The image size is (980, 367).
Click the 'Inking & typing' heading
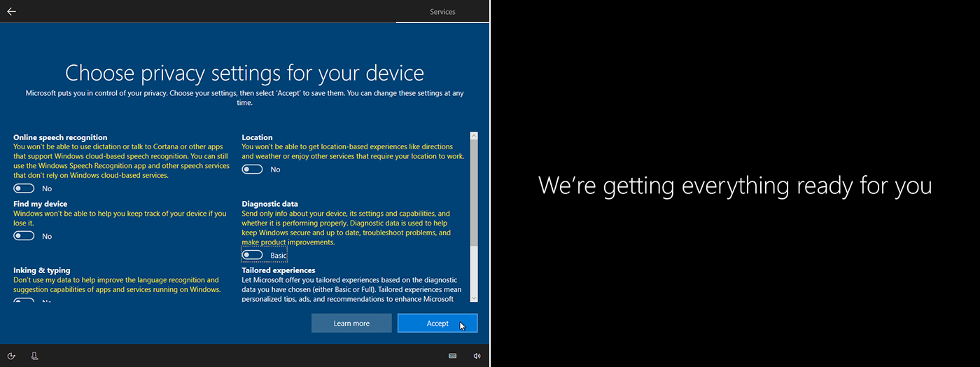[x=42, y=270]
